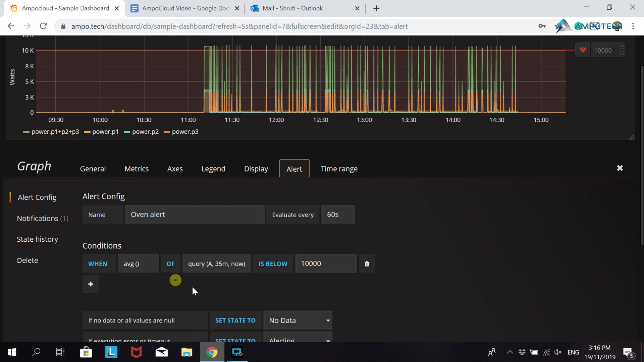Open the blue L app in the taskbar

tap(111, 352)
